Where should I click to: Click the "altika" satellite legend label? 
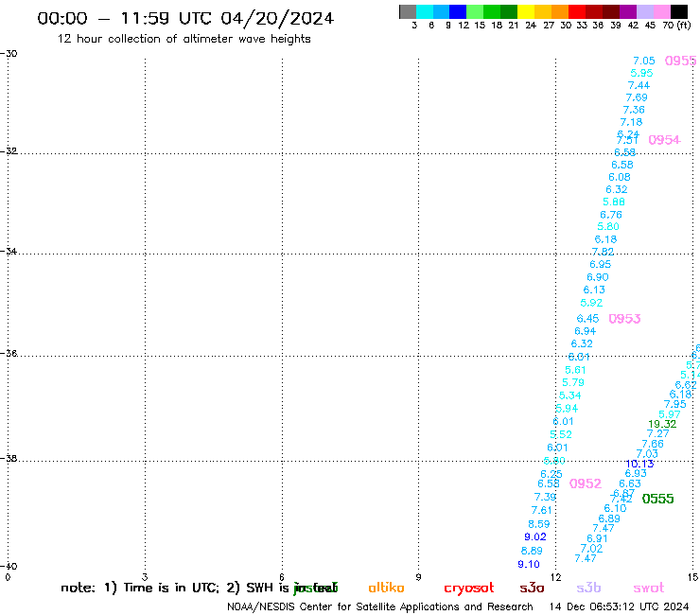click(386, 588)
